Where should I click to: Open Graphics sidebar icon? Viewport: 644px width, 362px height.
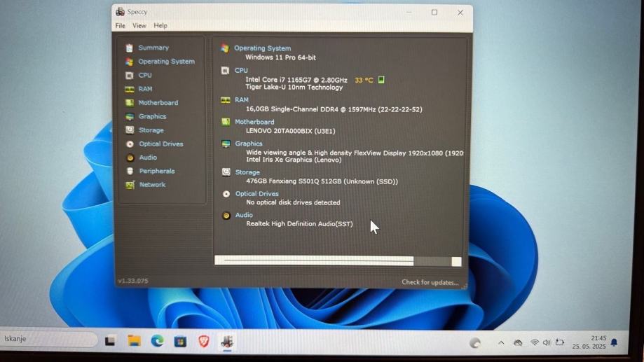pyautogui.click(x=130, y=116)
